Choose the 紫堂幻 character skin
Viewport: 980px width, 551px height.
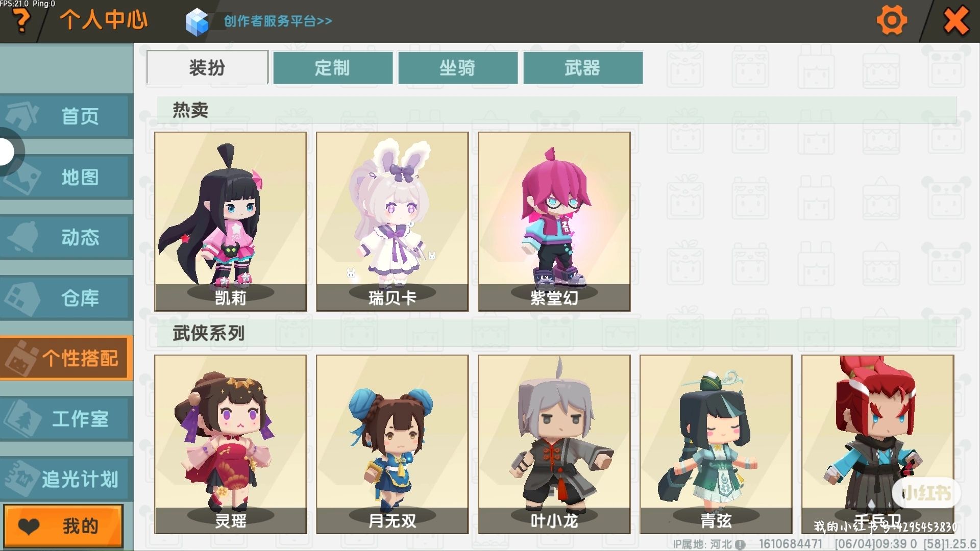[x=554, y=221]
